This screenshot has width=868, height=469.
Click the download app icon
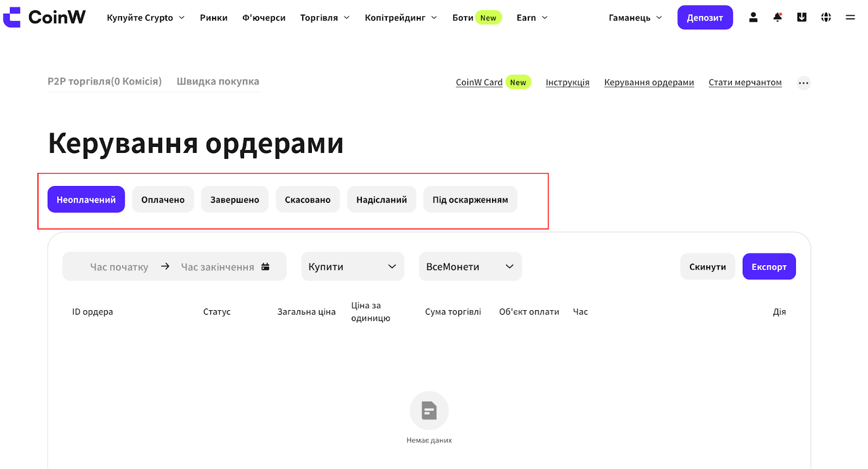click(802, 17)
